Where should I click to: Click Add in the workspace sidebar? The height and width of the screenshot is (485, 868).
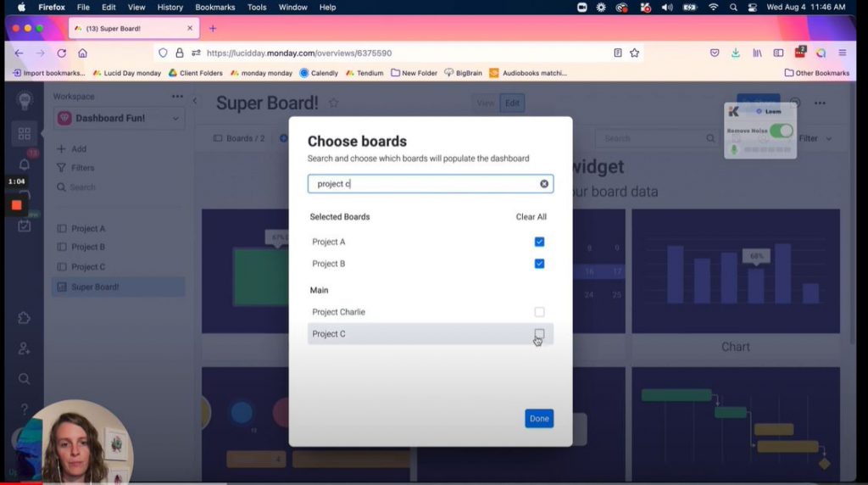(x=72, y=149)
